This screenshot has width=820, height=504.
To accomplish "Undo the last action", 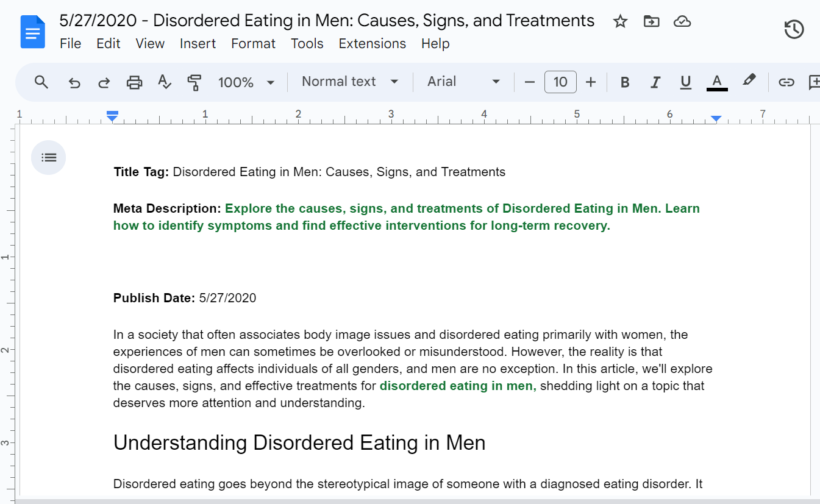I will click(74, 82).
